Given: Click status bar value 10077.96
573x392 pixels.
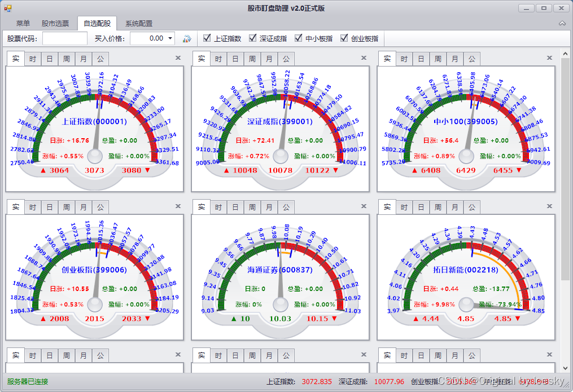Looking at the screenshot, I should point(389,382).
